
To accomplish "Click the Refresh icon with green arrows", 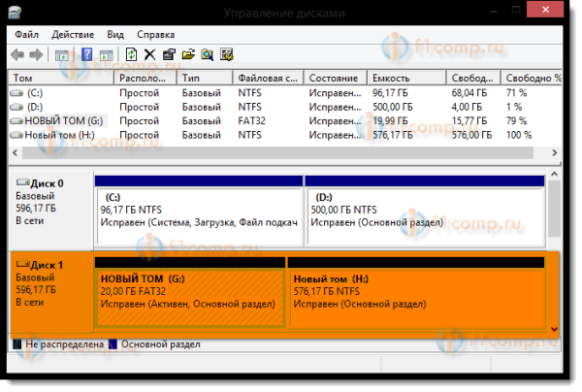I will pos(131,54).
